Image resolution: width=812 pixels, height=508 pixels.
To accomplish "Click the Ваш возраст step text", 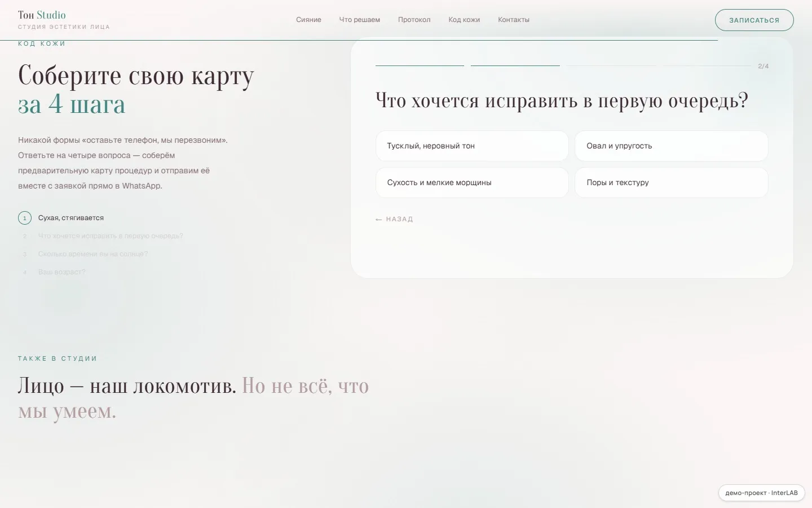I will click(x=61, y=272).
